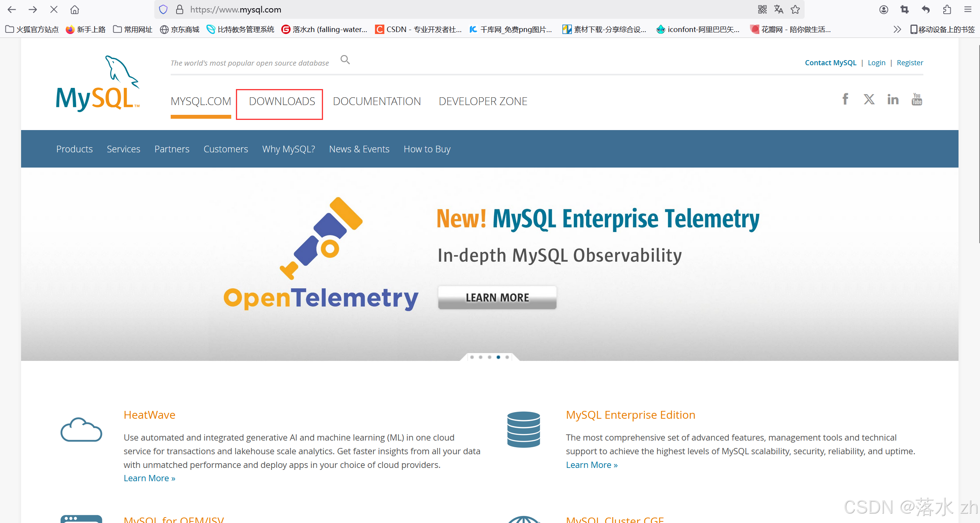Go back using the browser back arrow
This screenshot has height=523, width=980.
12,9
